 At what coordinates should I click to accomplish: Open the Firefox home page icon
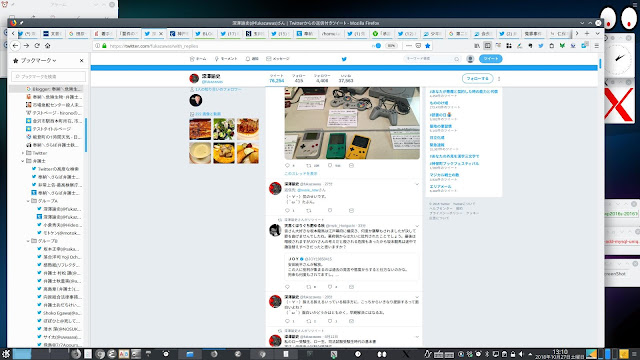[x=48, y=46]
